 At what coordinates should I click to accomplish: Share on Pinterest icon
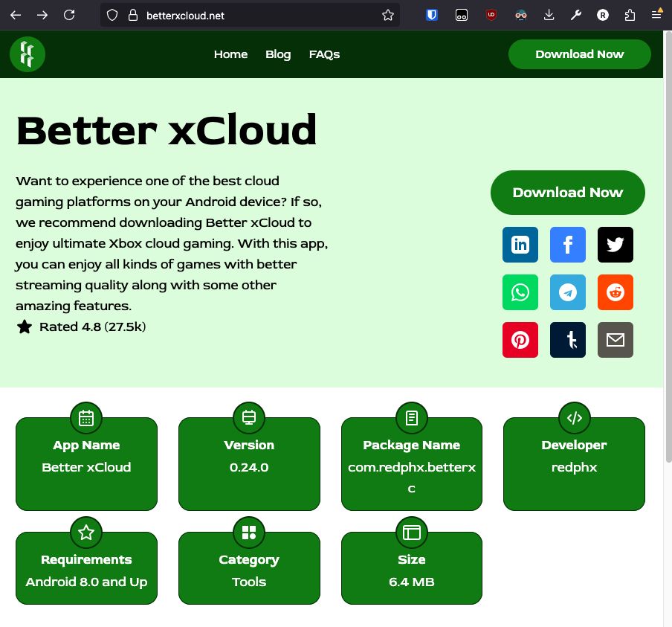(520, 340)
